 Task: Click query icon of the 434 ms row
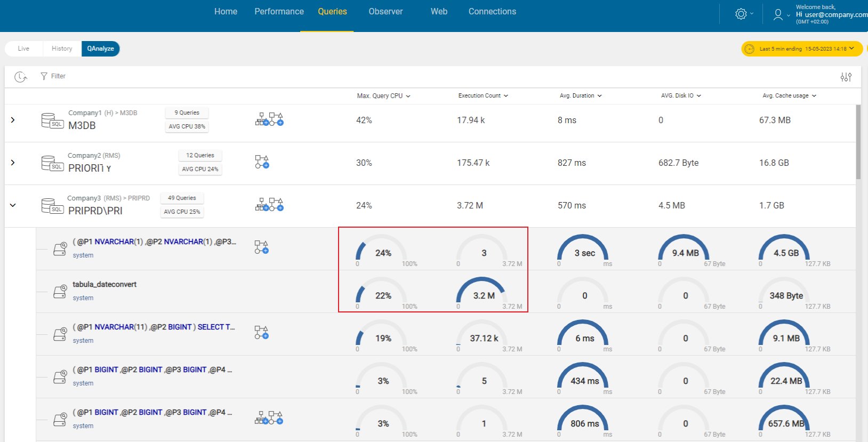[60, 377]
